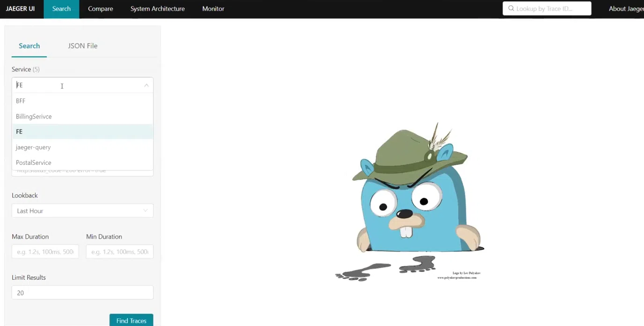Switch to the JSON File tab
Image resolution: width=644 pixels, height=326 pixels.
[x=82, y=46]
